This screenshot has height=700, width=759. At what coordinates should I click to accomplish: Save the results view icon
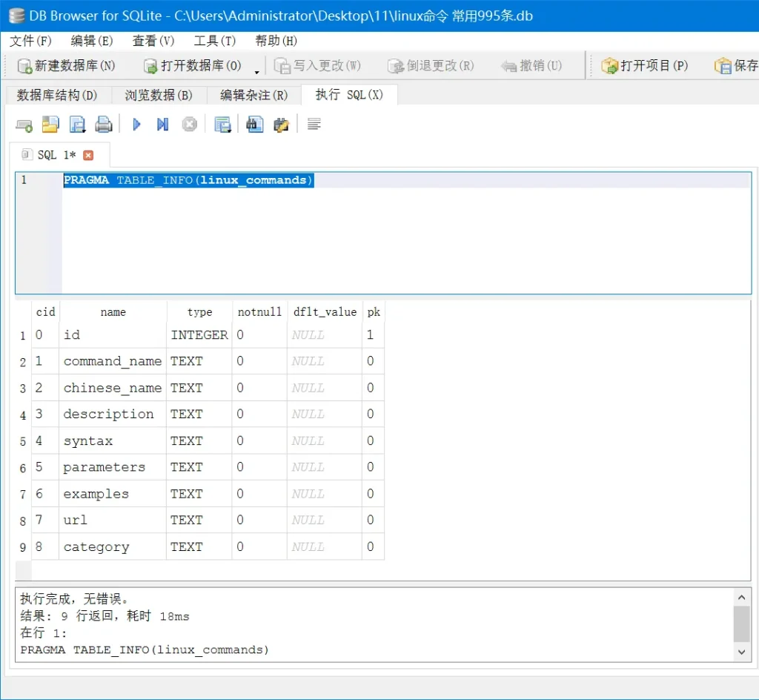point(222,125)
